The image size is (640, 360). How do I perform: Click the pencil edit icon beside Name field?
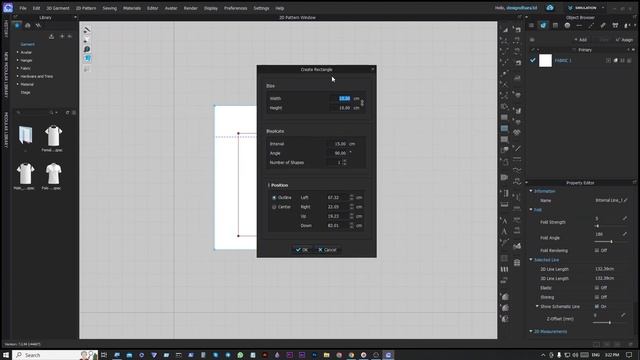(x=626, y=200)
